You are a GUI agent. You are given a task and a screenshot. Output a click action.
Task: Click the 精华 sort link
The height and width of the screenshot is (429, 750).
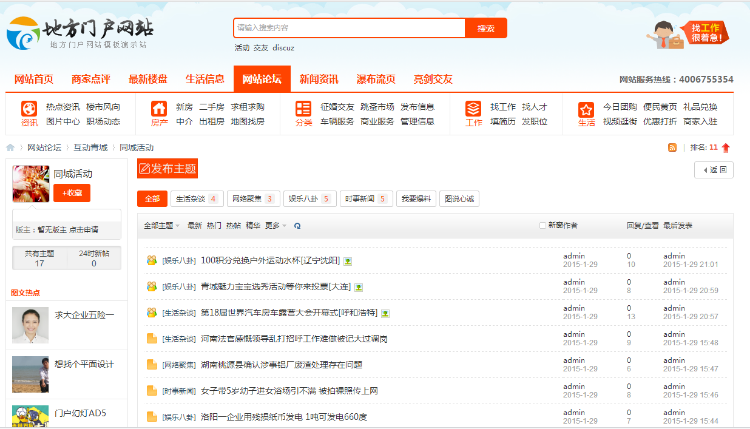click(253, 225)
